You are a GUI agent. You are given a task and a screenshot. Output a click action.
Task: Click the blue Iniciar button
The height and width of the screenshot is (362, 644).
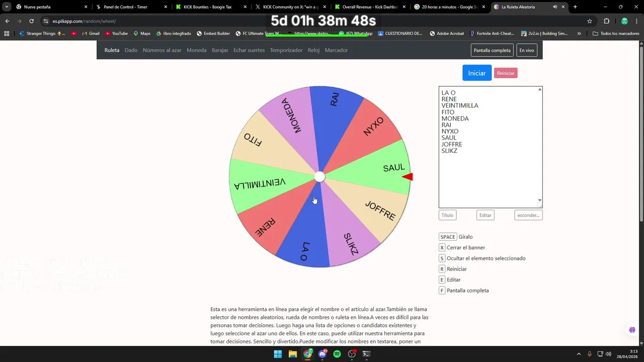477,73
